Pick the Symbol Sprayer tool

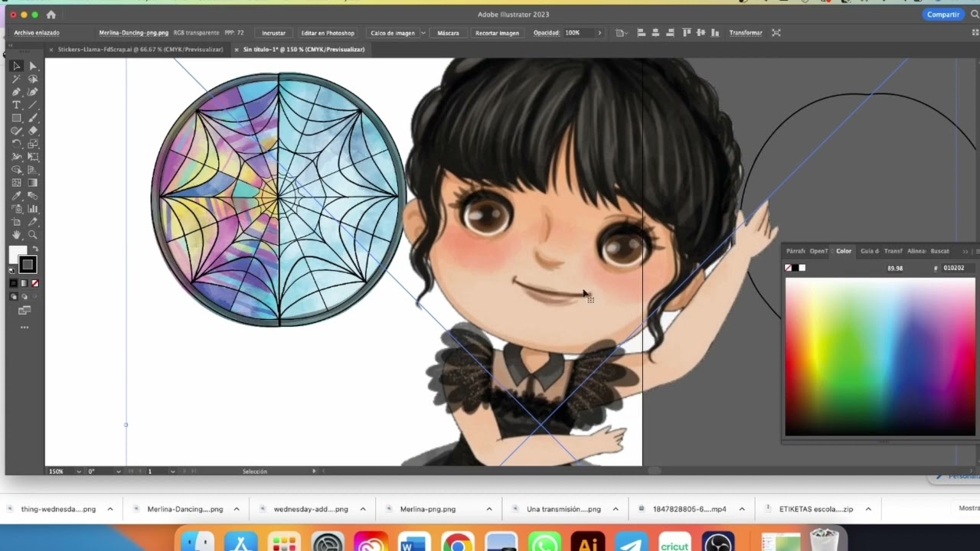(x=16, y=209)
